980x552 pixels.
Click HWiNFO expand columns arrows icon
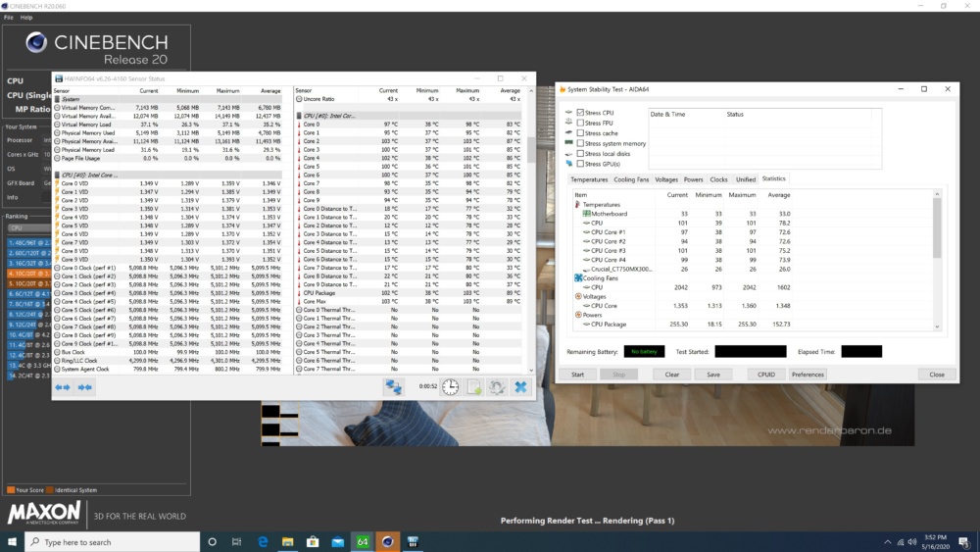(x=63, y=387)
